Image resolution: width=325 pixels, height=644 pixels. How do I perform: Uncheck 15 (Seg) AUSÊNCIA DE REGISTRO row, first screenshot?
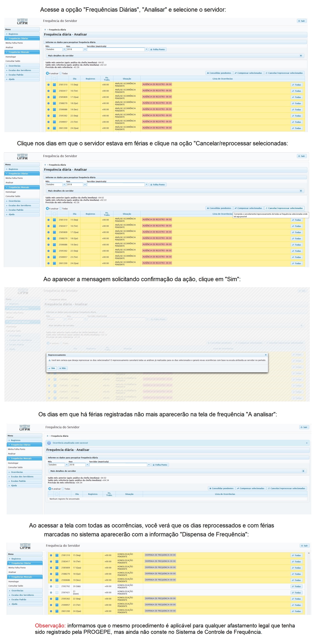(54, 85)
